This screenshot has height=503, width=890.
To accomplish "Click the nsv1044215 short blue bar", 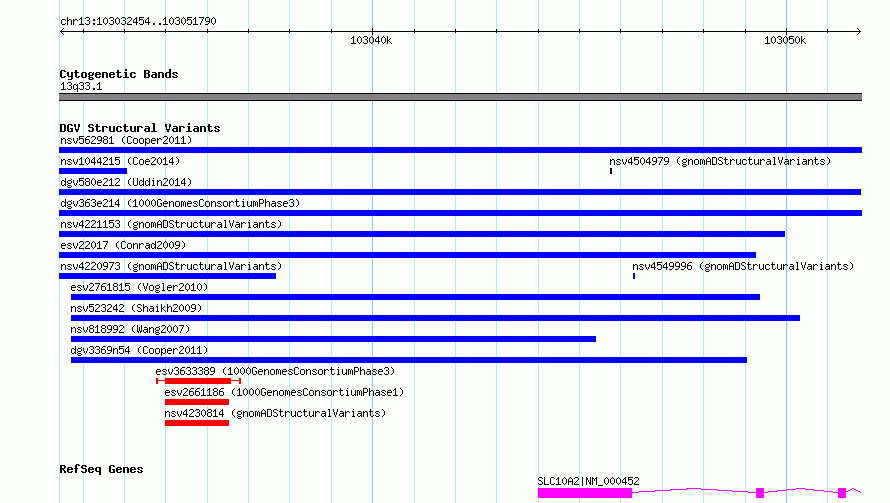I will point(93,171).
